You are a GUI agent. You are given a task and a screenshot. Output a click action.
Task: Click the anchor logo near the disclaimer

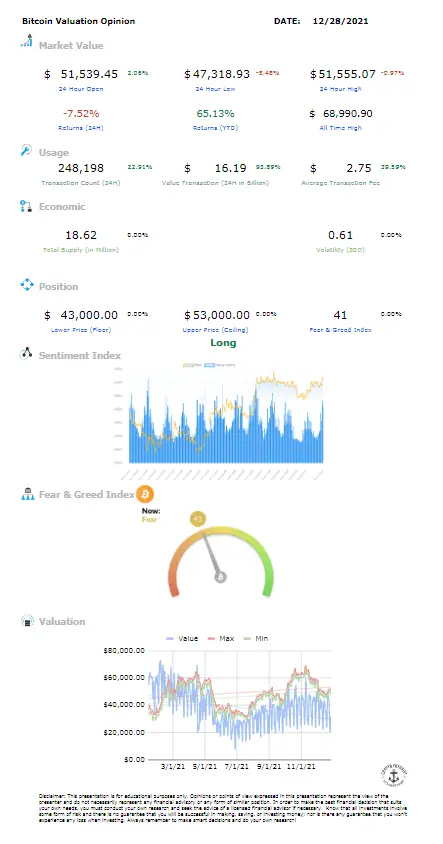393,776
